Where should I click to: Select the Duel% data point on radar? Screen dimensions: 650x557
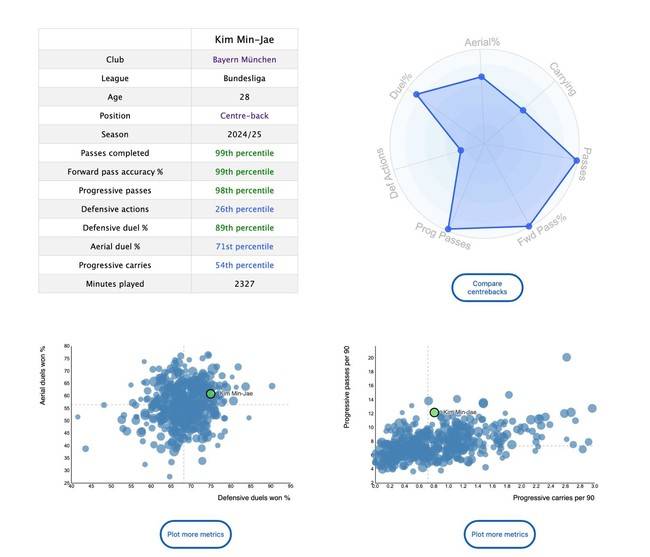click(x=416, y=95)
